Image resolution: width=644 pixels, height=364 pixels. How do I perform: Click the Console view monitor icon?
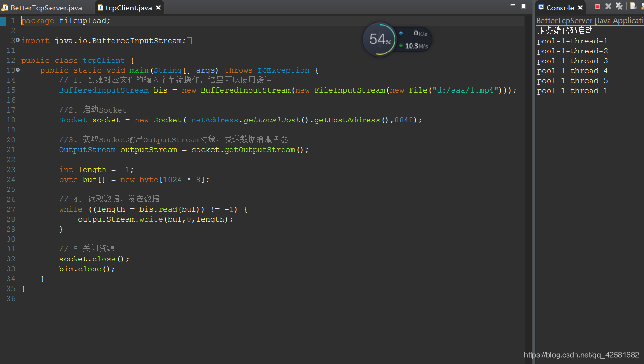[x=541, y=8]
